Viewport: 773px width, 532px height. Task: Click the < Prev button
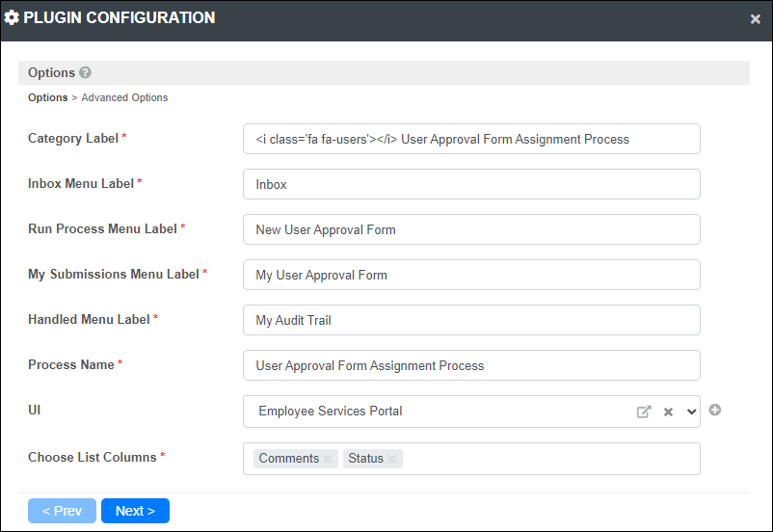[x=62, y=511]
